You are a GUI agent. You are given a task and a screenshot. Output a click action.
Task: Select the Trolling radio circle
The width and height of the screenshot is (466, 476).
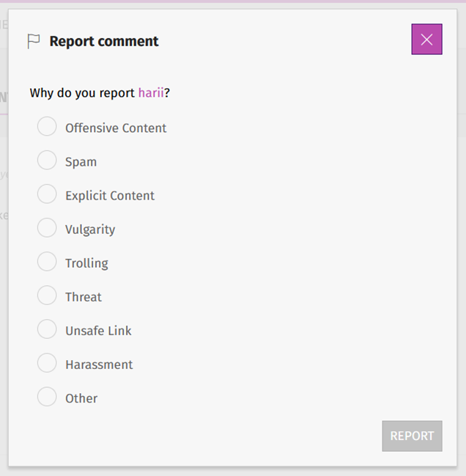47,262
